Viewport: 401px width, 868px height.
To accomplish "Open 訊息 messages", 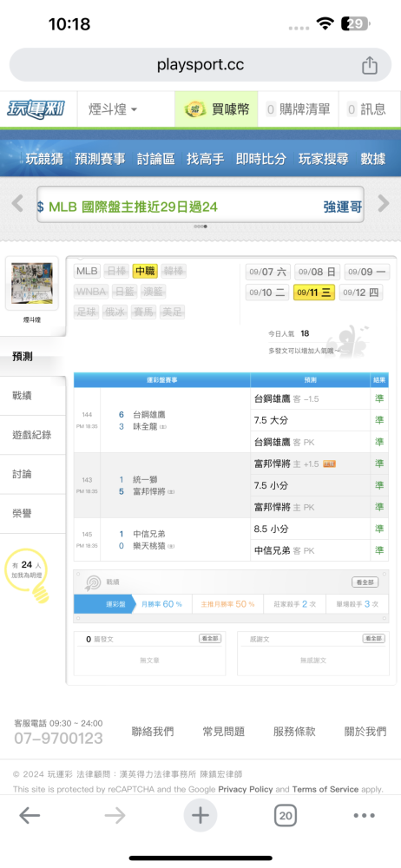I will pyautogui.click(x=366, y=109).
